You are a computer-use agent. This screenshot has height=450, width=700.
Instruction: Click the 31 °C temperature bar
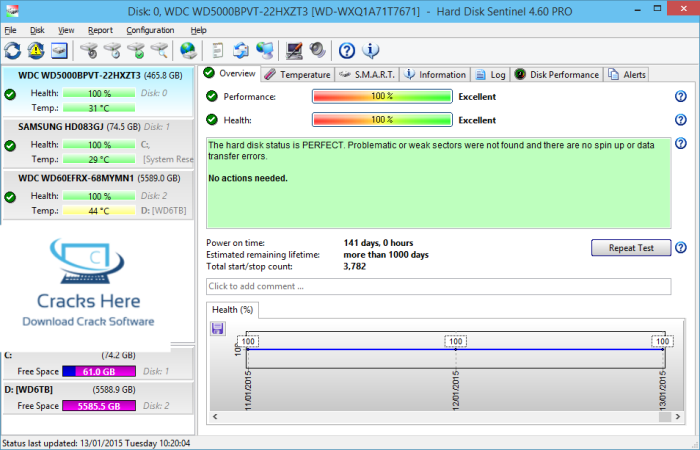pyautogui.click(x=99, y=108)
